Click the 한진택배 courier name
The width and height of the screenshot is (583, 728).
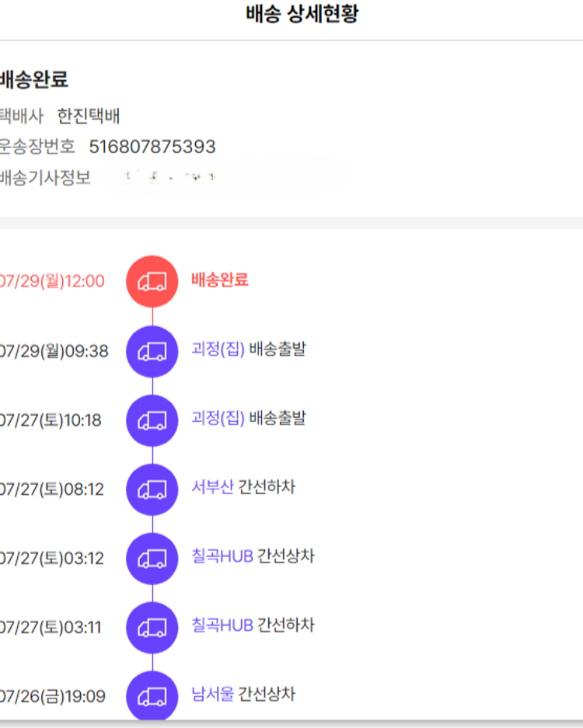(89, 117)
